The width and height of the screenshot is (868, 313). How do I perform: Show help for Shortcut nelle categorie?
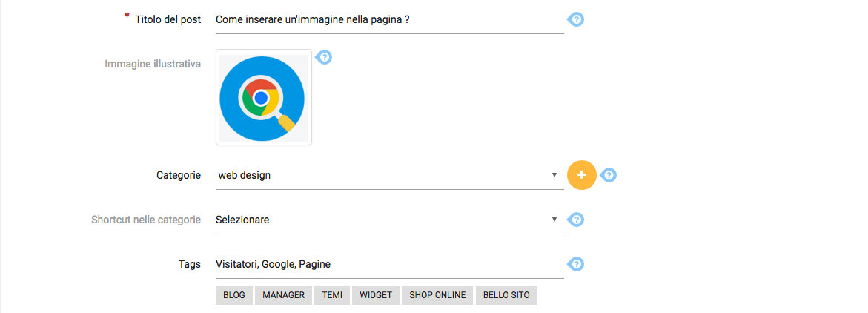pyautogui.click(x=576, y=220)
